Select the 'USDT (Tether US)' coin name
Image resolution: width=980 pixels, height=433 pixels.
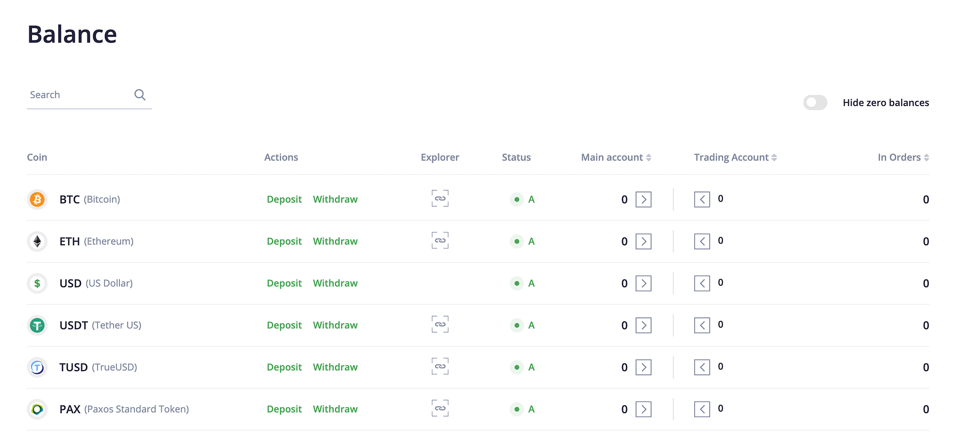[x=100, y=325]
